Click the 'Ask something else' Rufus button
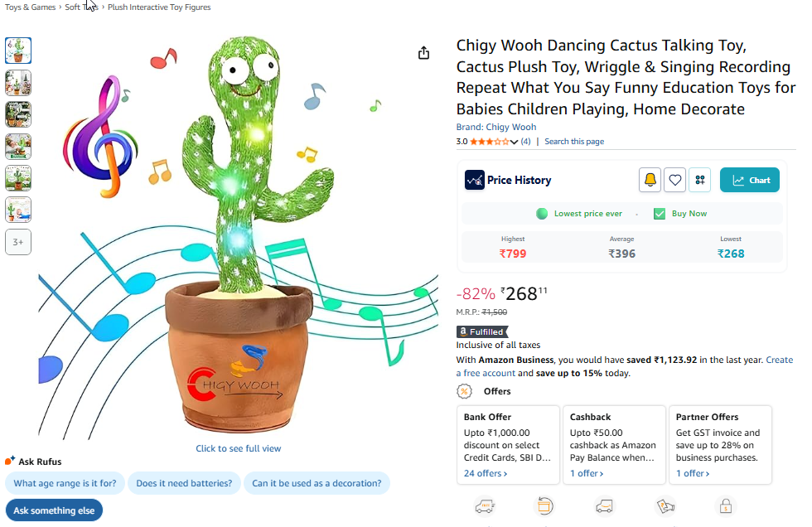 coord(54,510)
